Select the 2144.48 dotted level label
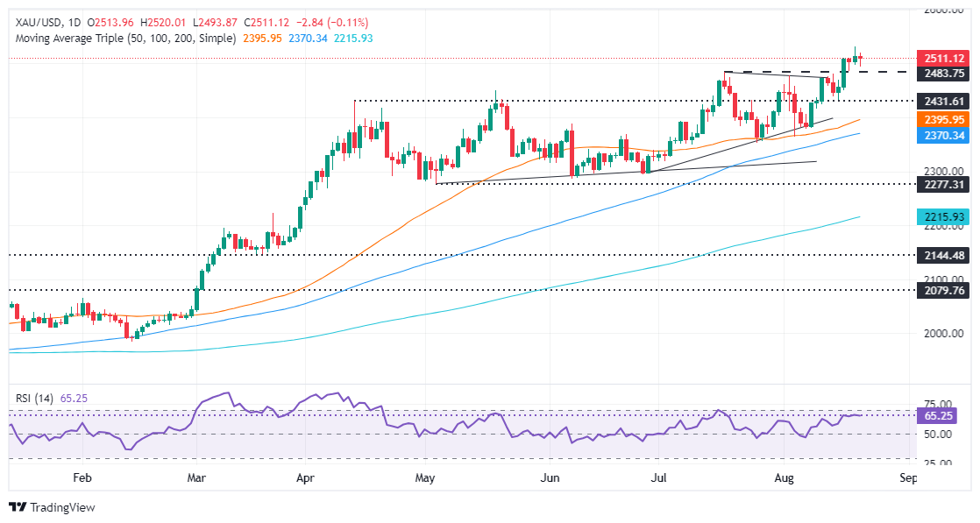Viewport: 980px width, 523px height. pyautogui.click(x=944, y=255)
